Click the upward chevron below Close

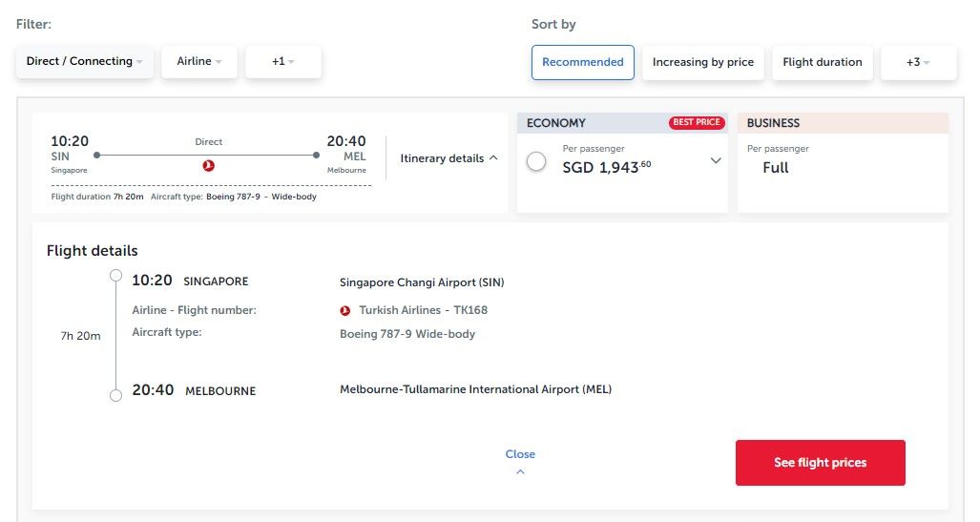pos(520,471)
